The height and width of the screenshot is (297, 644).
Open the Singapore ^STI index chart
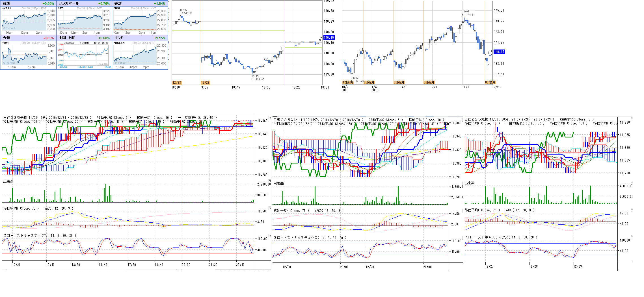pos(80,20)
